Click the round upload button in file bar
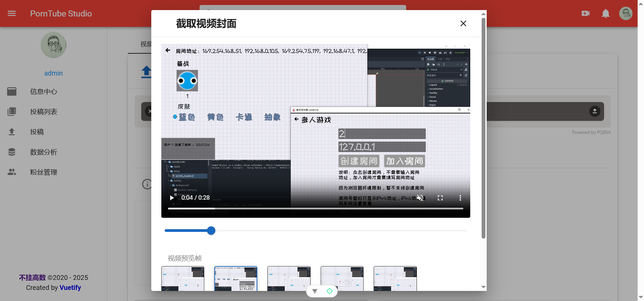 pos(595,111)
